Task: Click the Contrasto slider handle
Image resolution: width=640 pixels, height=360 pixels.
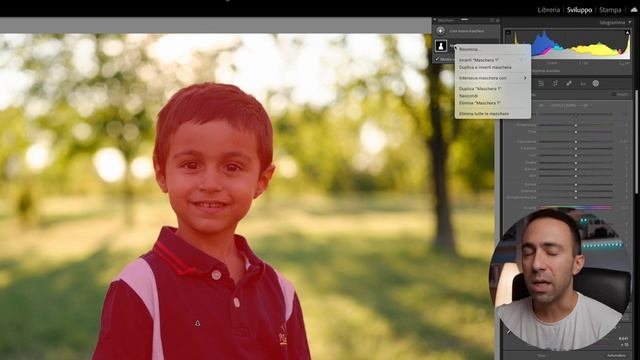Action: pos(576,149)
